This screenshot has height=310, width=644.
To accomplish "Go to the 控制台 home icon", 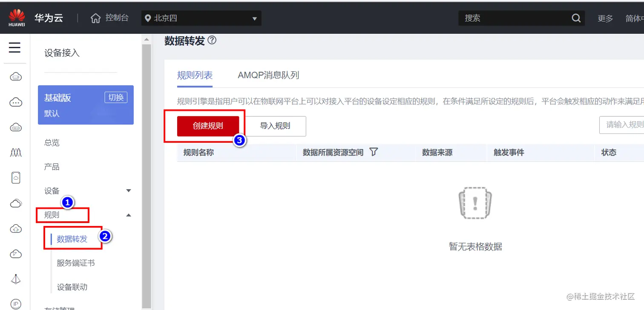I will 96,18.
